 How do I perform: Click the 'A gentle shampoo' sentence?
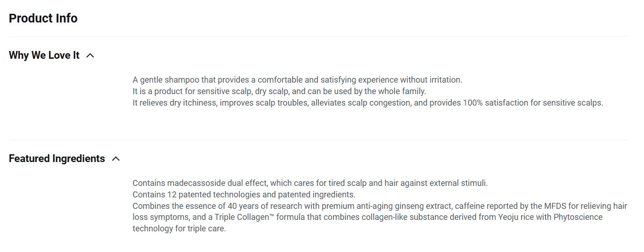tap(297, 80)
